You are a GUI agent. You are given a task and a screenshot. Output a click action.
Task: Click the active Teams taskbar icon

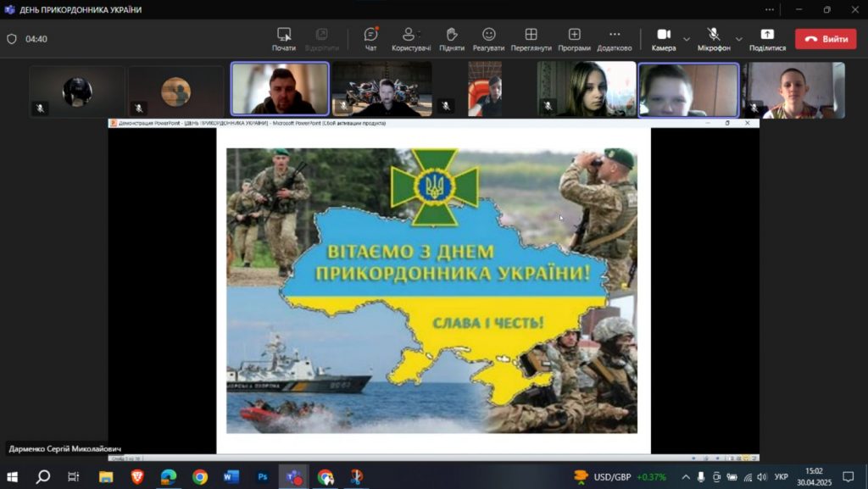294,477
